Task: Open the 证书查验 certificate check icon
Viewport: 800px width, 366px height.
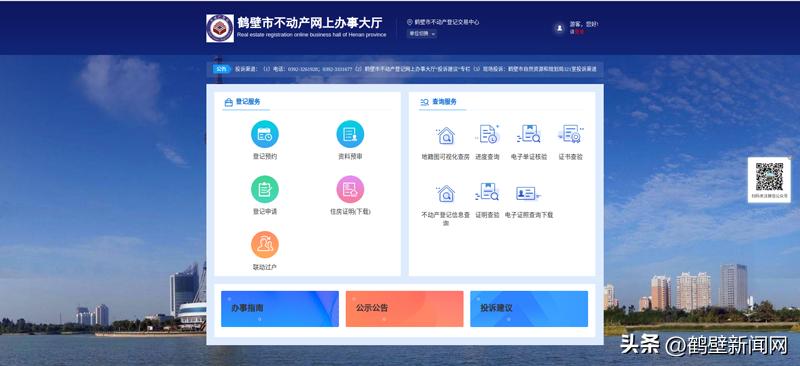Action: [570, 134]
